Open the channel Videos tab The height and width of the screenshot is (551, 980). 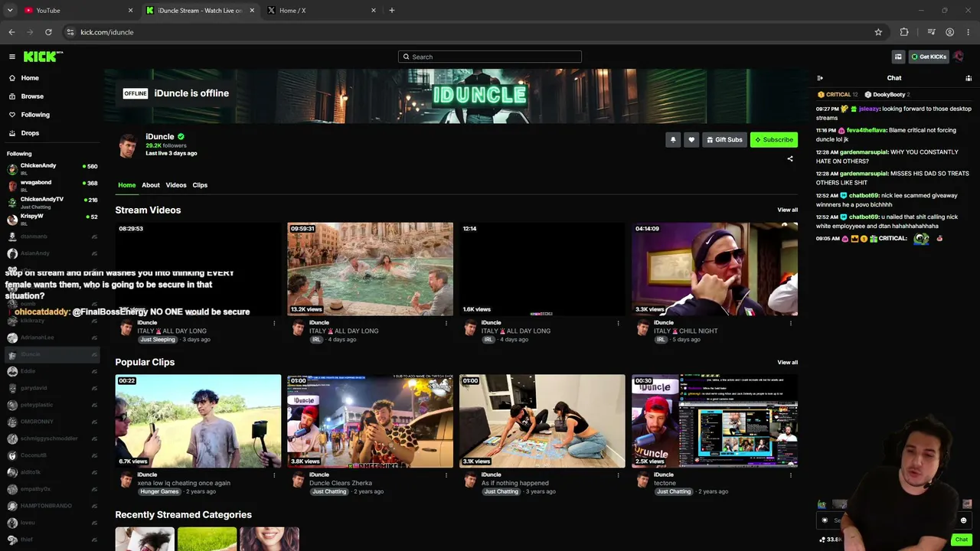(x=176, y=185)
